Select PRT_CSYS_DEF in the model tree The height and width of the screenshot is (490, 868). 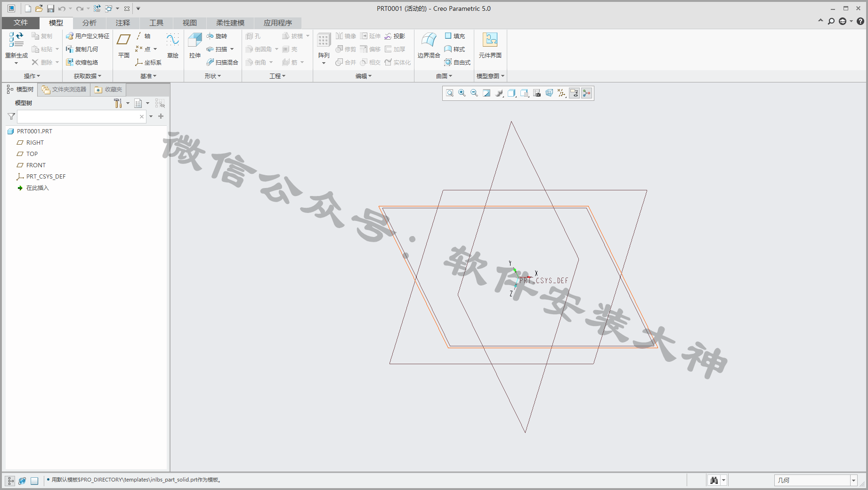click(41, 177)
